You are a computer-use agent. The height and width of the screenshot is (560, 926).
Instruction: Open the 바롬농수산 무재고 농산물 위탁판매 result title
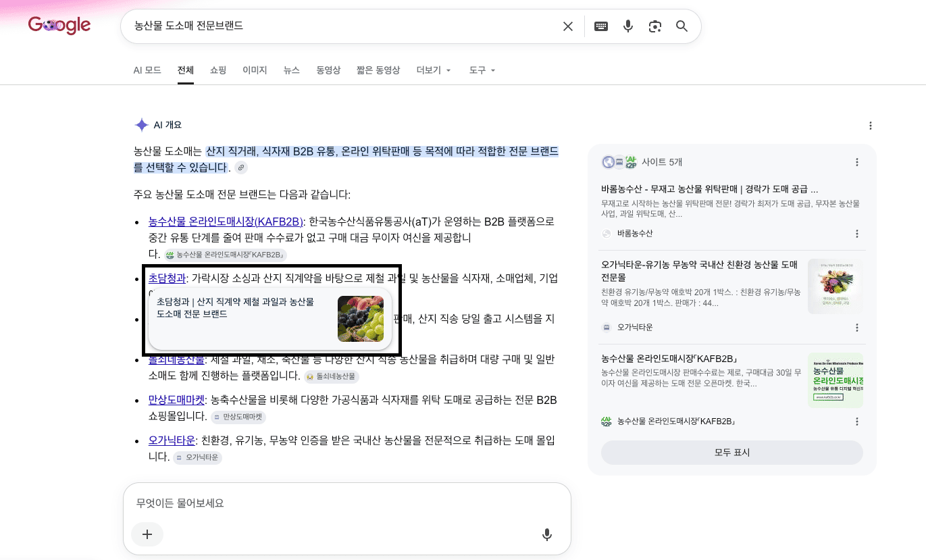710,189
